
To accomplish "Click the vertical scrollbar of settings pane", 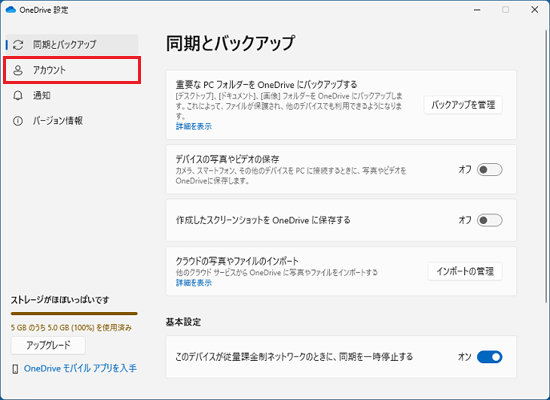I will 546,165.
